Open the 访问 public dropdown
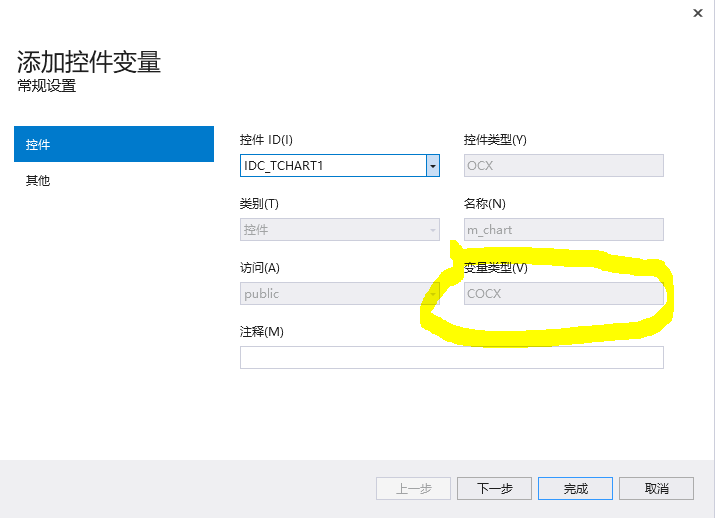 tap(340, 294)
